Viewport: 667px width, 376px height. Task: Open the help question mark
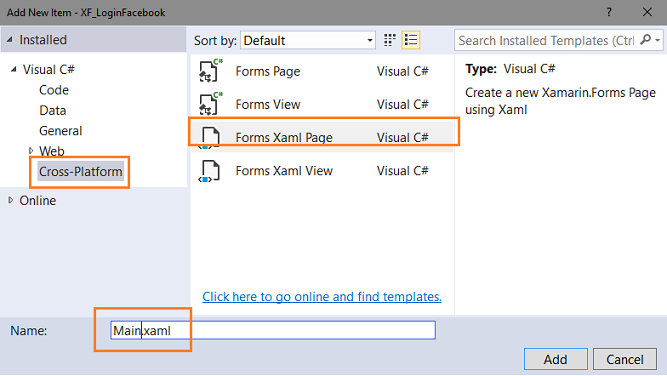609,12
